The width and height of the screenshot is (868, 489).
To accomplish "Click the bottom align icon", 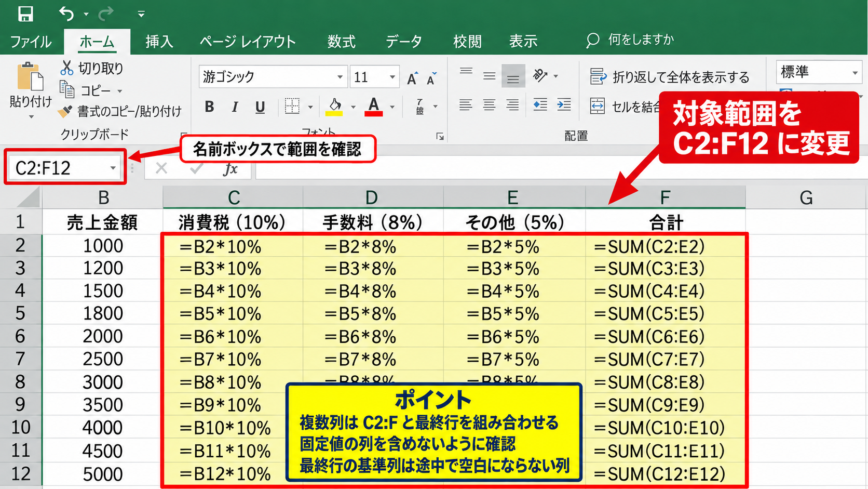I will tap(513, 77).
